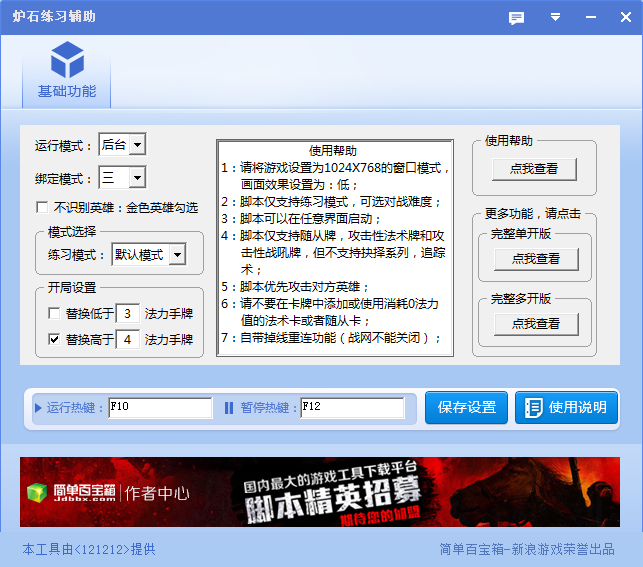
Task: Click 点我查看 under 完整多开版
Action: pos(536,324)
